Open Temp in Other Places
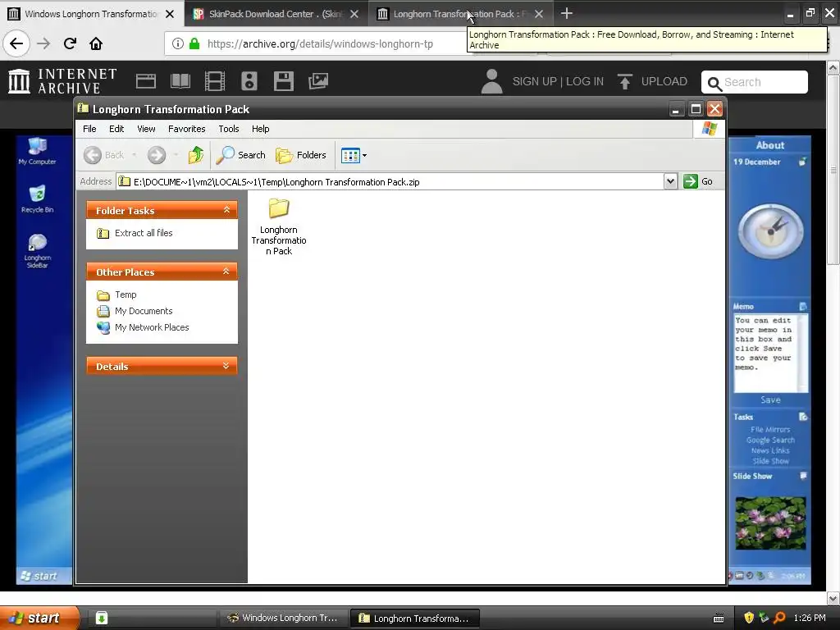The image size is (840, 630). [x=126, y=294]
